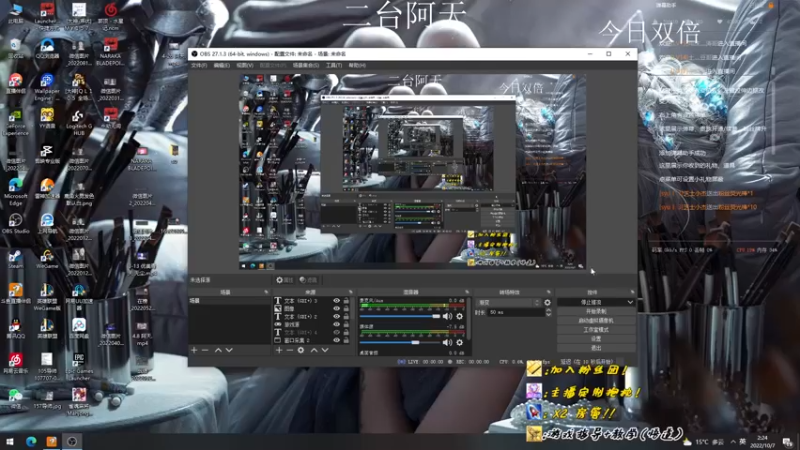
Task: Open the 编辑(E) menu in OBS
Action: [x=221, y=65]
